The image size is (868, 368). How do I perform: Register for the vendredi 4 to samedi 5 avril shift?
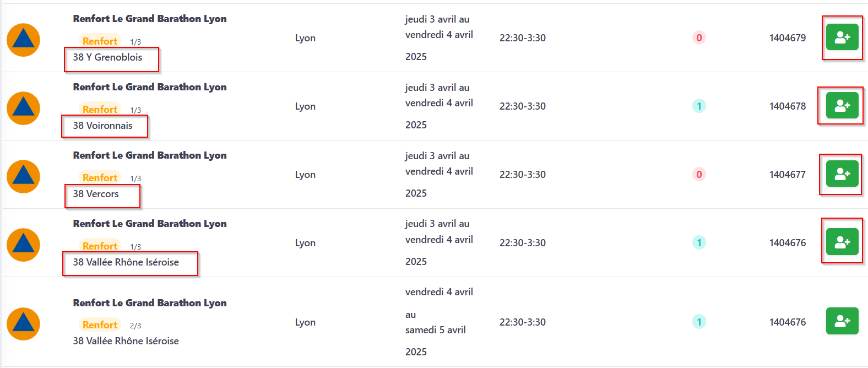click(842, 321)
